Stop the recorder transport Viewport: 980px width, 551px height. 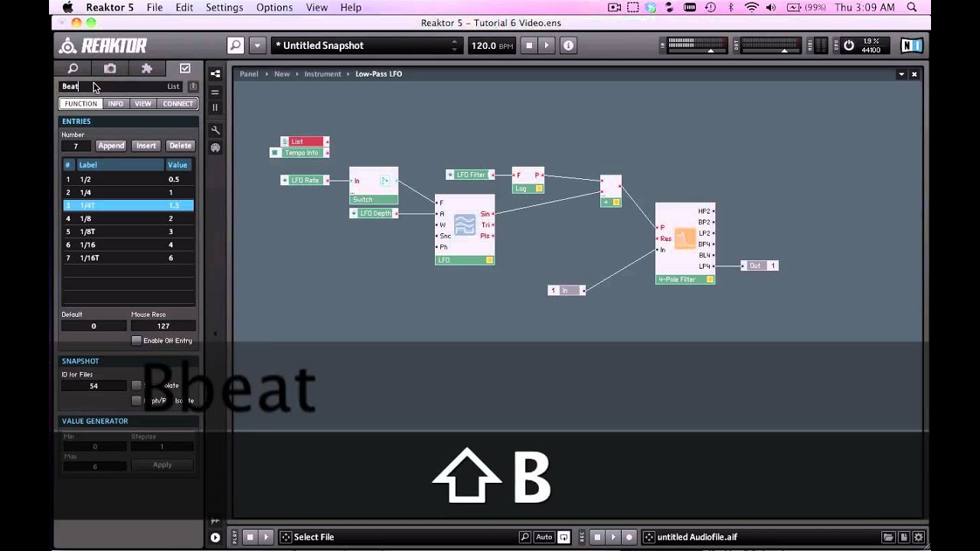597,537
